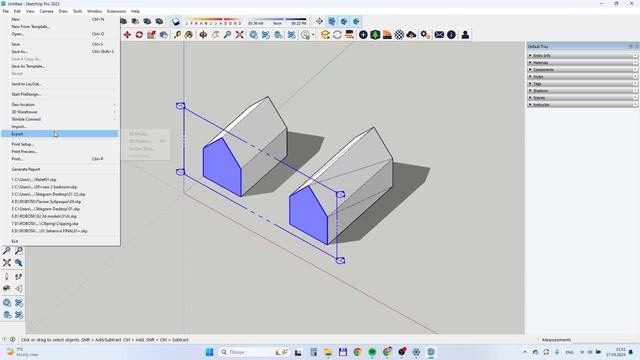Screen dimensions: 640x360
Task: Select Position Camera tool in left palette
Action: [7, 277]
